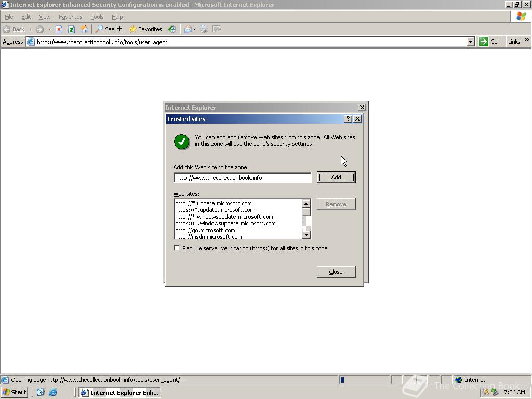Image resolution: width=532 pixels, height=399 pixels.
Task: Switch to Internet Explorer taskbar button
Action: [x=119, y=393]
